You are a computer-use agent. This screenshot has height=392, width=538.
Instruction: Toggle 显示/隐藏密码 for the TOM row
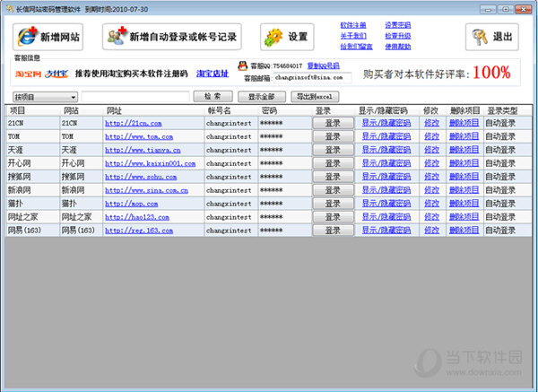[386, 136]
